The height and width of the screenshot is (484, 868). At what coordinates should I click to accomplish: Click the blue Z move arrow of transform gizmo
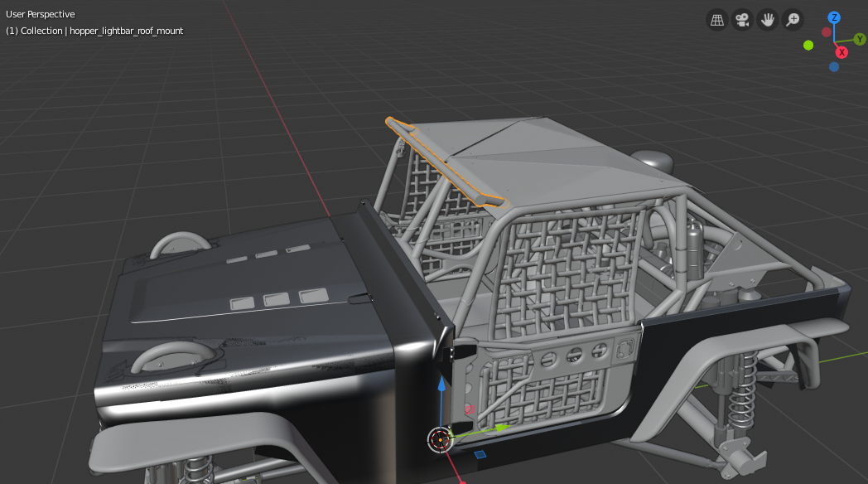(441, 385)
